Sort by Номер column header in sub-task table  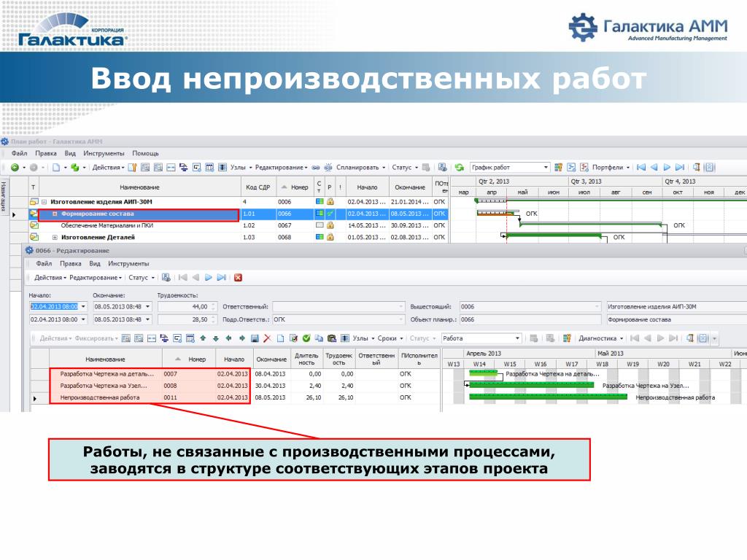pos(190,359)
